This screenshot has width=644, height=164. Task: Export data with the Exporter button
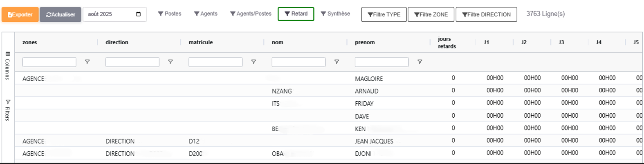pyautogui.click(x=20, y=14)
